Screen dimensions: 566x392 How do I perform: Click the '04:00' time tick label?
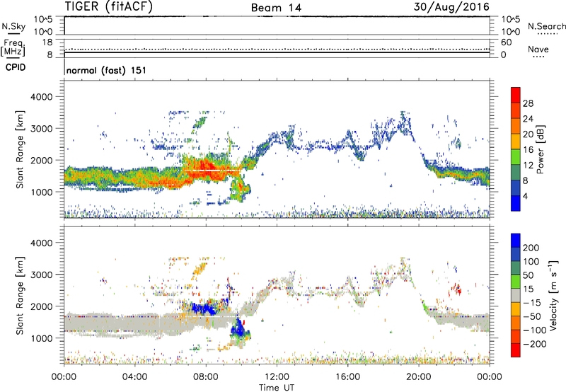click(x=135, y=377)
